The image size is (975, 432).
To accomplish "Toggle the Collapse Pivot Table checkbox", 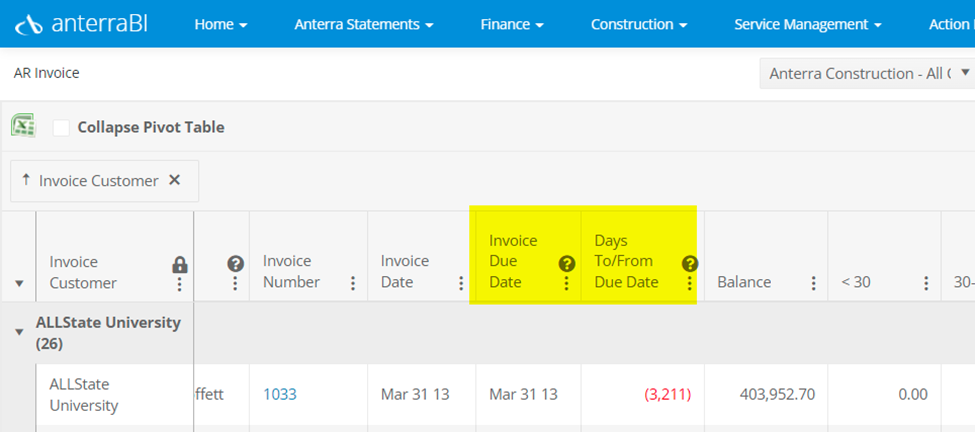I will (61, 128).
